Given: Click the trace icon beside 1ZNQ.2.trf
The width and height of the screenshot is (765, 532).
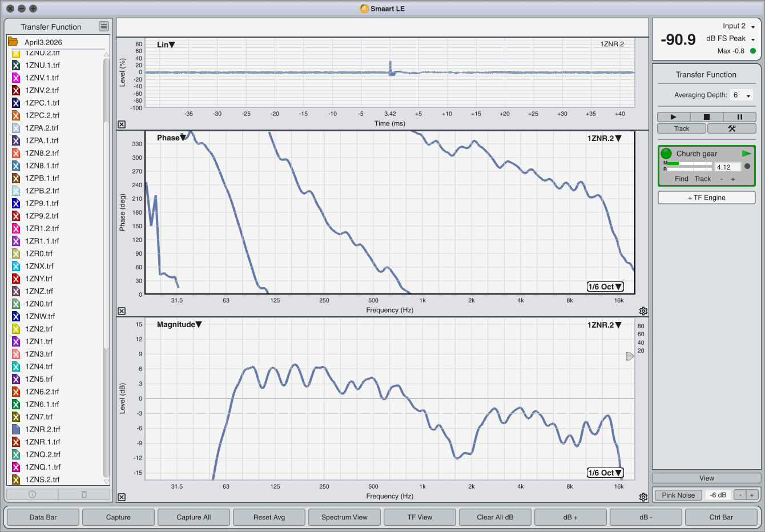Looking at the screenshot, I should tap(16, 454).
